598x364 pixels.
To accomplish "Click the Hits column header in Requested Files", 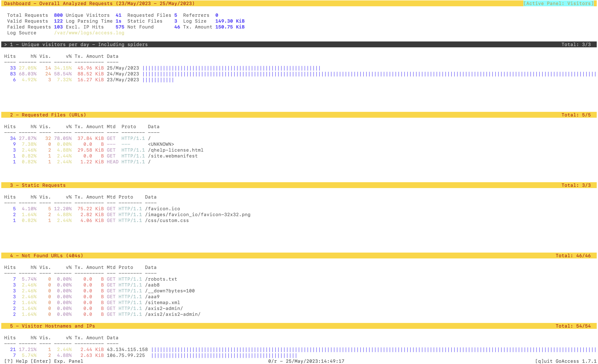I will coord(10,126).
